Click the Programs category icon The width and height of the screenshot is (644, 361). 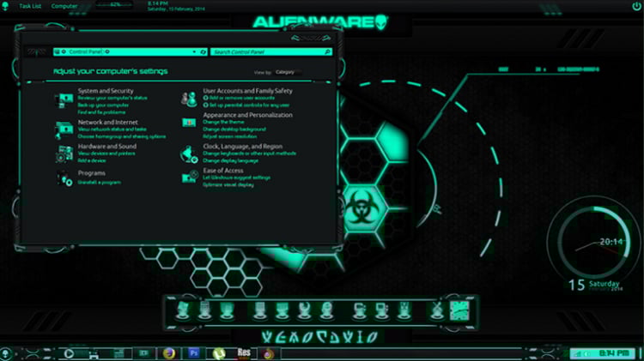[x=64, y=178]
